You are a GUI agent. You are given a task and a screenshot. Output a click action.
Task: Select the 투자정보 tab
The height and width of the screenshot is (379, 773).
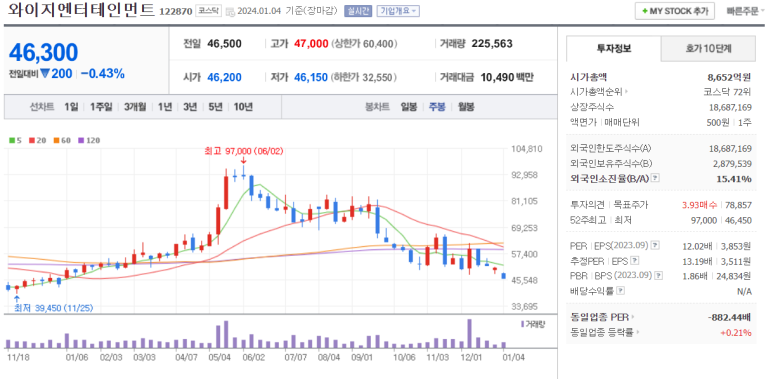[614, 48]
